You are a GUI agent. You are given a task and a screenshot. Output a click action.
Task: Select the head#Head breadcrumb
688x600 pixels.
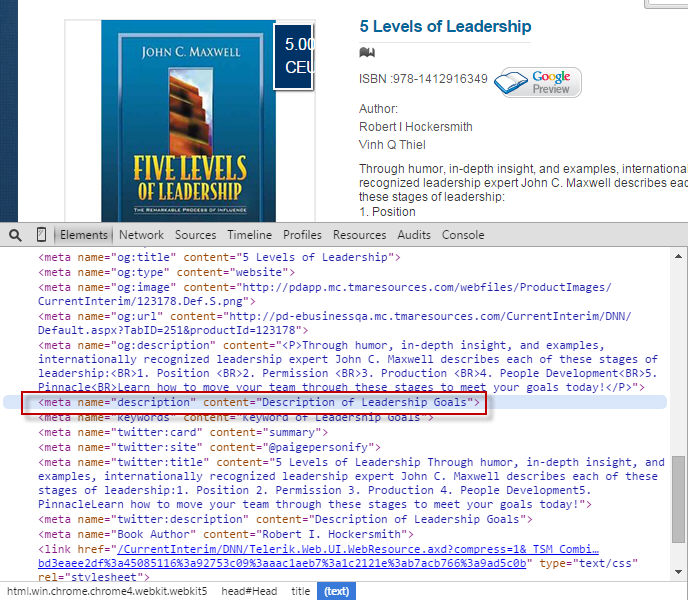[x=249, y=591]
